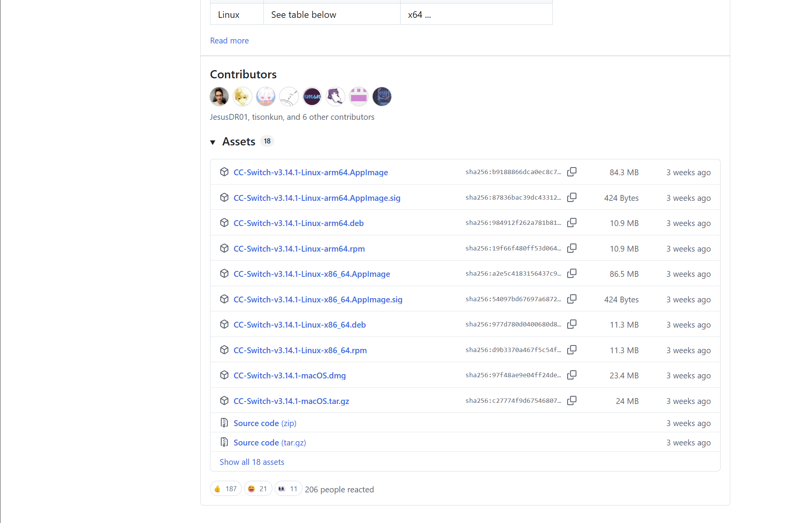The height and width of the screenshot is (523, 812).
Task: Click hash text sha256:97f48ae9e04ff24de…
Action: coord(513,375)
